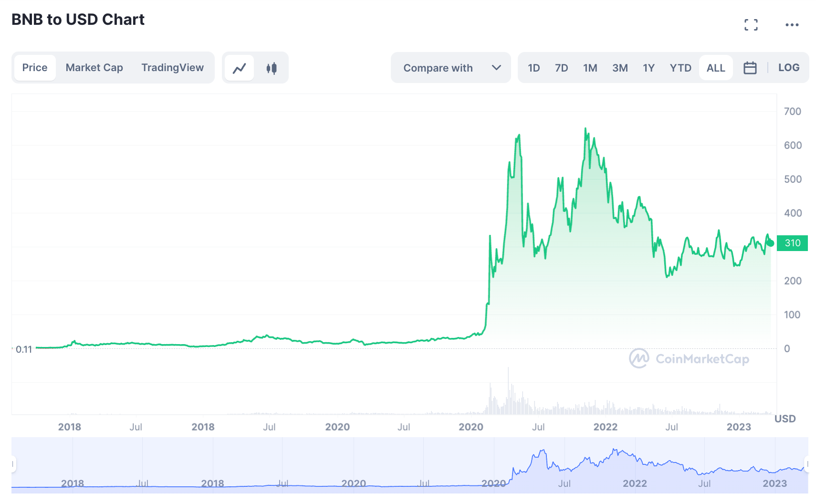
Task: Grab the right range slider handle
Action: [806, 464]
